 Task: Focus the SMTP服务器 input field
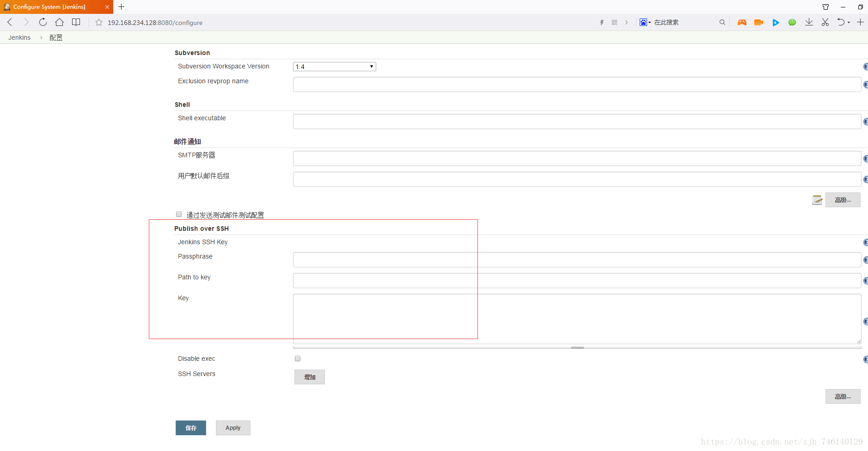coord(577,158)
